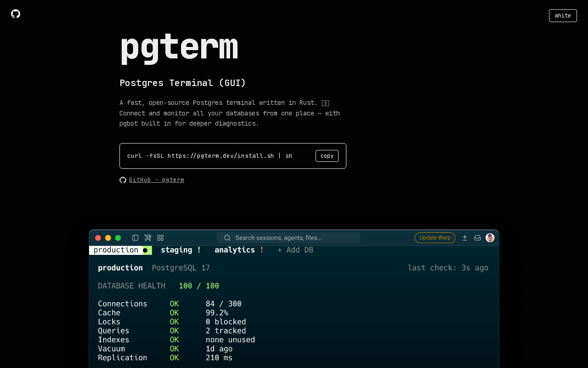
Task: Click the Vacuum row label
Action: click(112, 349)
